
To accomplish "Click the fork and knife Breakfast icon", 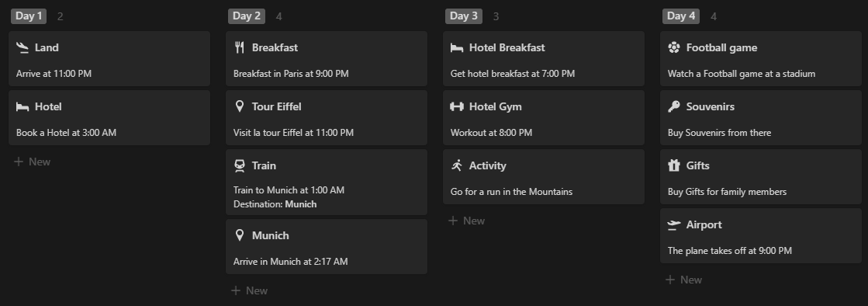I will 239,47.
